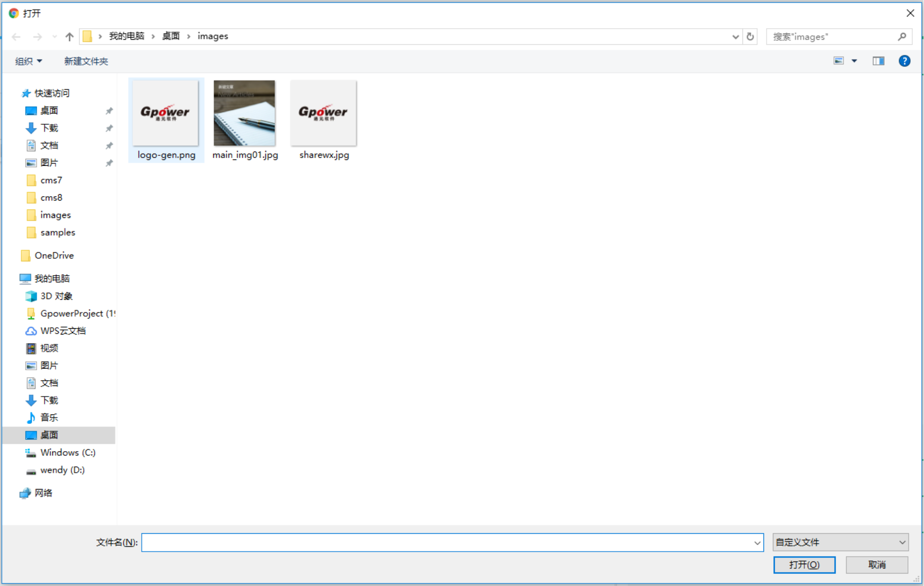Select samples folder in quick access
Screen dimensions: 924x586
[x=57, y=233]
